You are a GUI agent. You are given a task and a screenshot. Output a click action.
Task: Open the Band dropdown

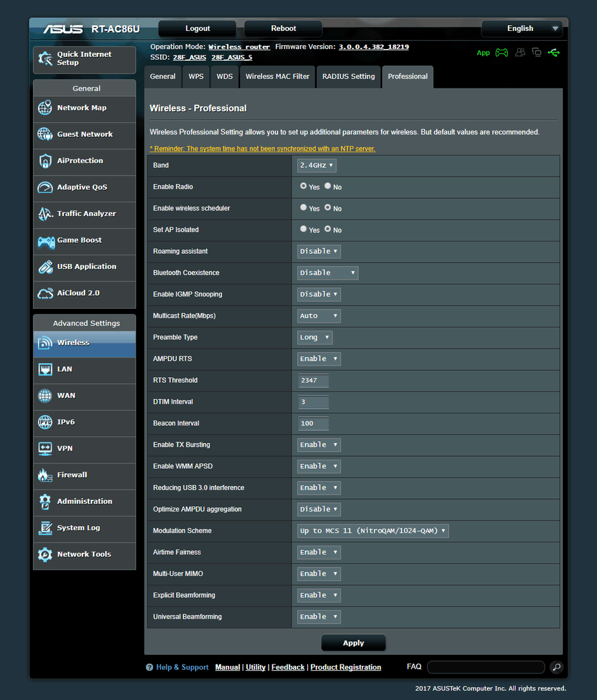pyautogui.click(x=317, y=165)
